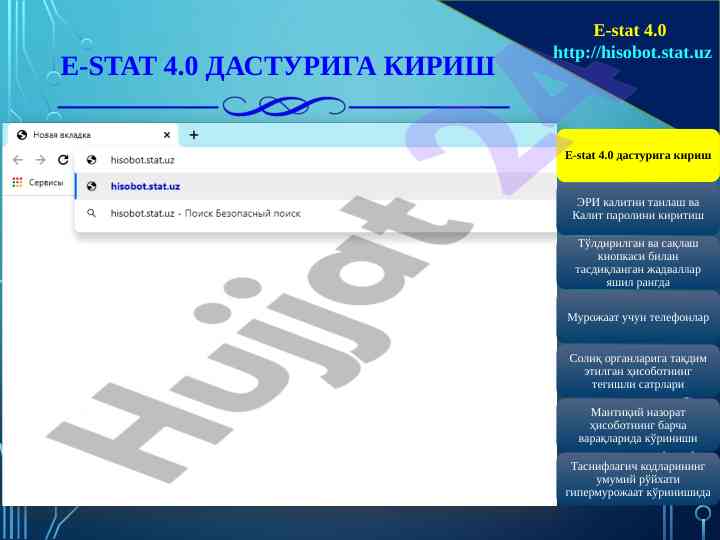Screen dimensions: 720x540
Task: Click the address bar containing hisobot.stat.uz
Action: [315, 160]
